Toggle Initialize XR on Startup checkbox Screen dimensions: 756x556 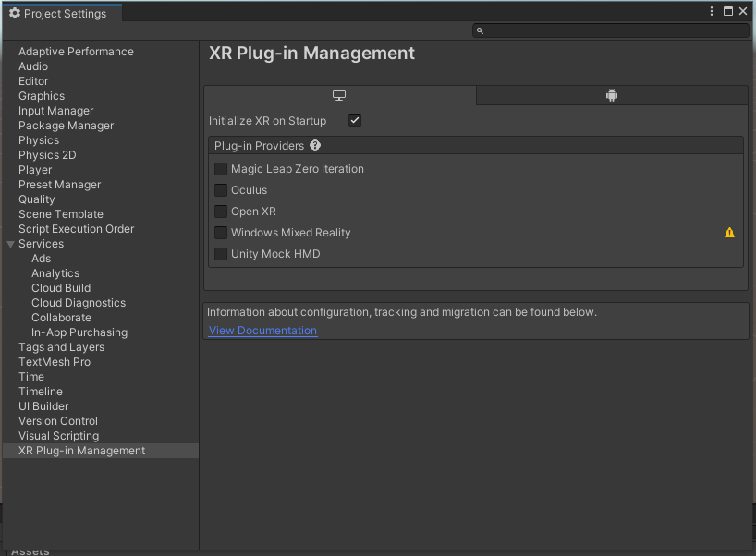pos(355,120)
